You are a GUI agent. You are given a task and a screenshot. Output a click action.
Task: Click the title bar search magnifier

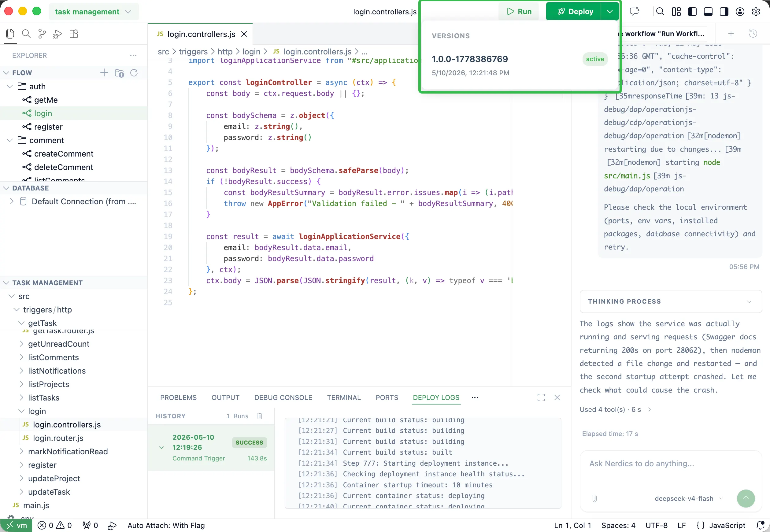[x=660, y=12]
